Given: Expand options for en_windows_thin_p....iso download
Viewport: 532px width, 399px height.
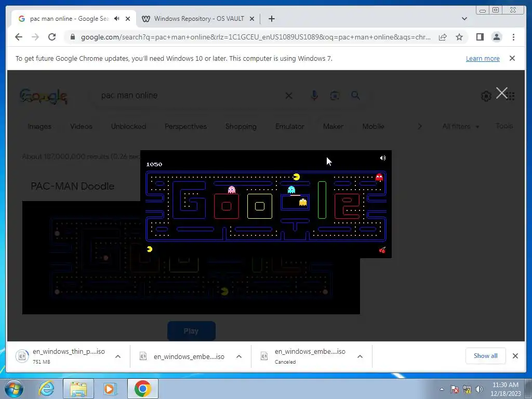Looking at the screenshot, I should point(118,356).
